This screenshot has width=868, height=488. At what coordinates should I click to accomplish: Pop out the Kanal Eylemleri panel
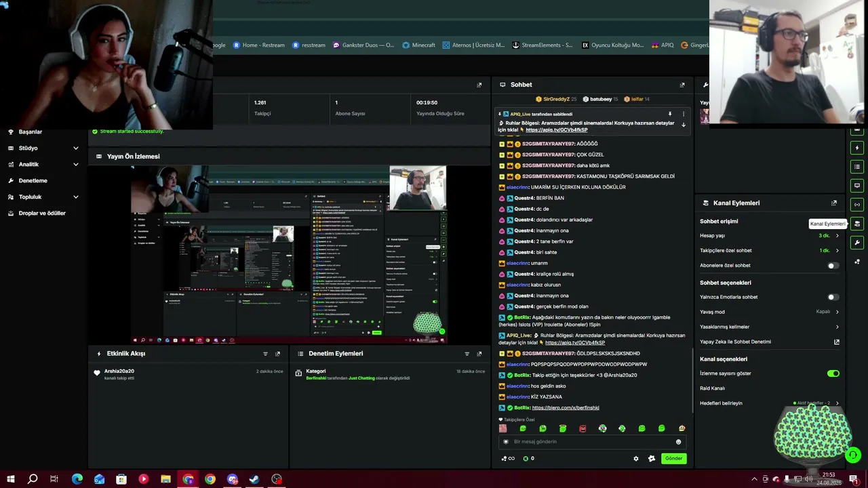click(x=834, y=203)
